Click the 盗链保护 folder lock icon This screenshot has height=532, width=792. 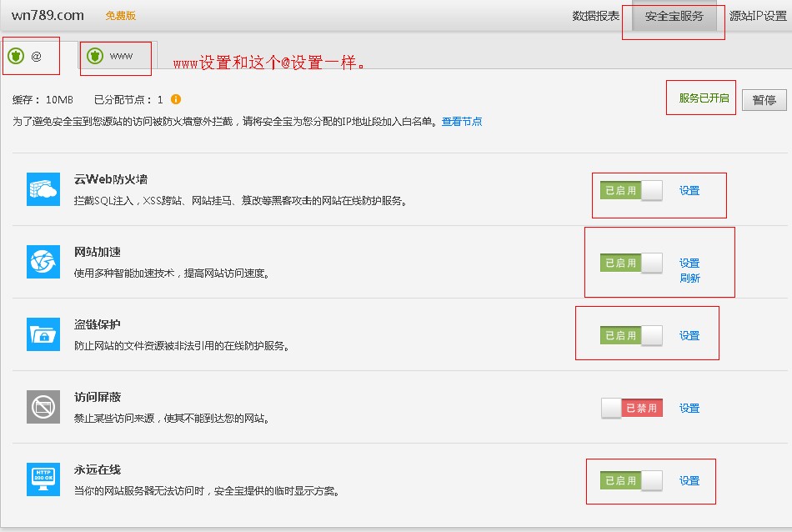pos(43,334)
